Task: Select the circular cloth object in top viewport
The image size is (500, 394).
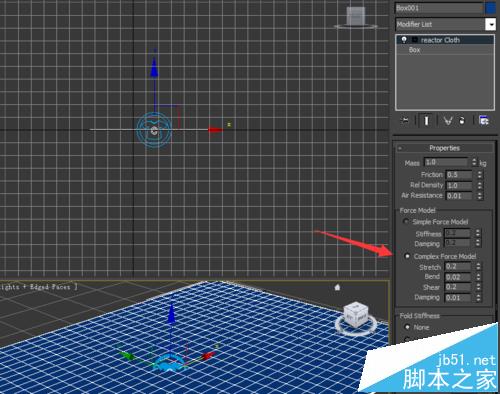Action: pyautogui.click(x=154, y=131)
